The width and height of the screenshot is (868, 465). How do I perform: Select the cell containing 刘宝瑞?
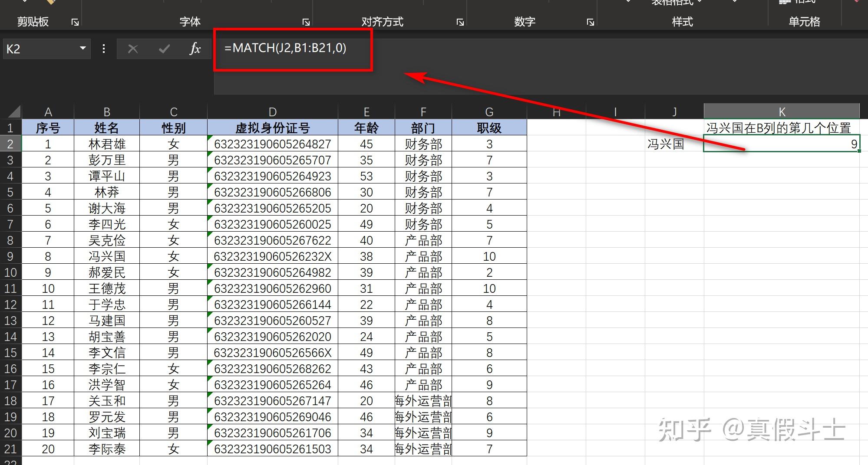[x=107, y=433]
